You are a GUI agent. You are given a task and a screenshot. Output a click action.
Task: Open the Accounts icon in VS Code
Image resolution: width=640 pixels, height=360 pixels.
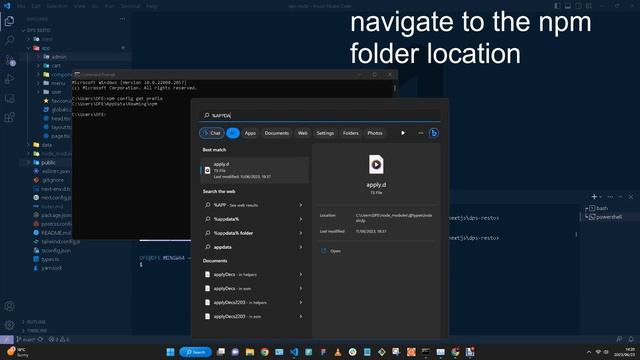9,306
